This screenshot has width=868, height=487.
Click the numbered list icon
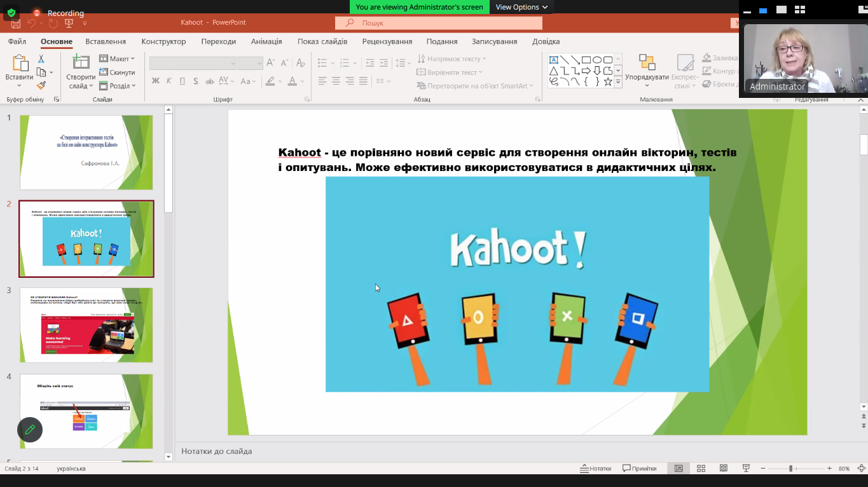(x=345, y=63)
